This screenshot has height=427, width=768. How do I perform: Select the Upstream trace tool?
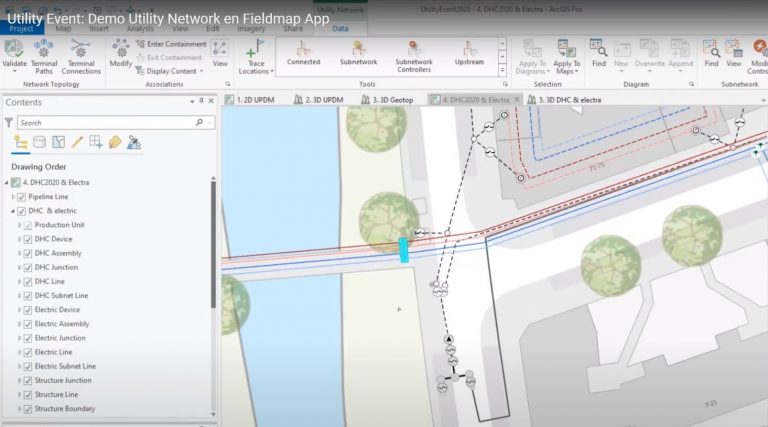[469, 54]
